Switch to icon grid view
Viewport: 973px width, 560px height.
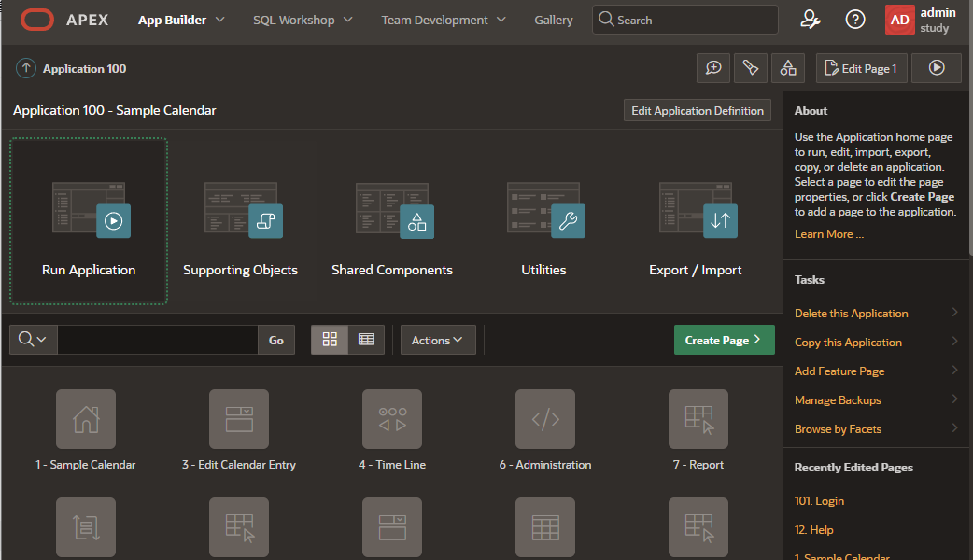tap(330, 340)
